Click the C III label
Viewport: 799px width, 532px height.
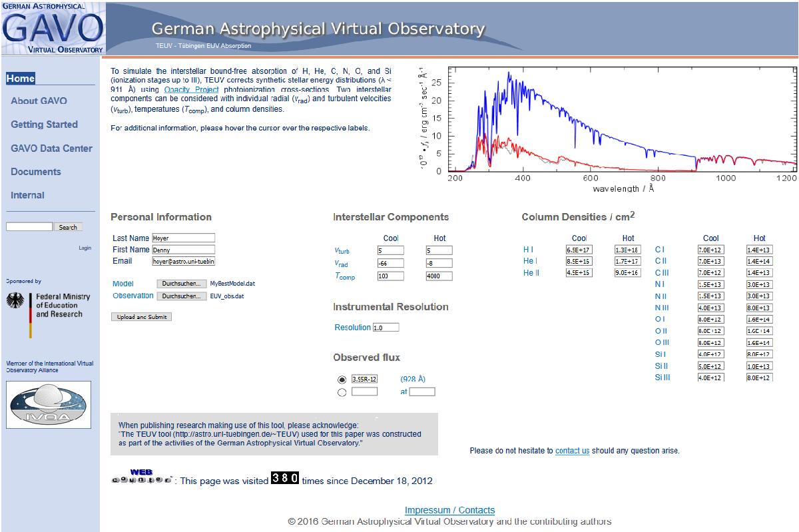662,273
